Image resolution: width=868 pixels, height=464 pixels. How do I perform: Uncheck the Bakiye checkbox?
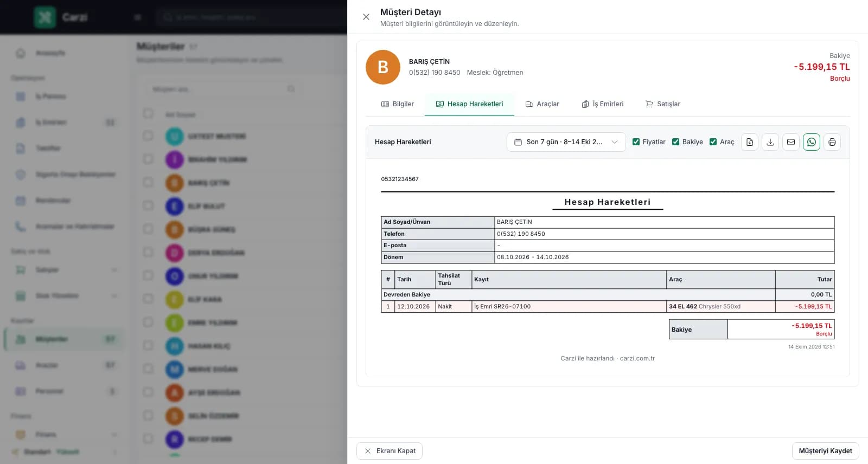(676, 142)
